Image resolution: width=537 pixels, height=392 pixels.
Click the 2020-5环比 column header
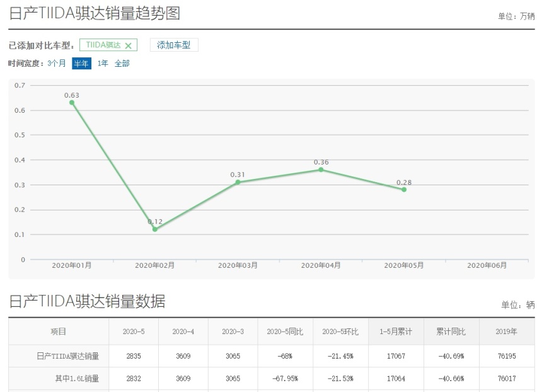pyautogui.click(x=340, y=331)
